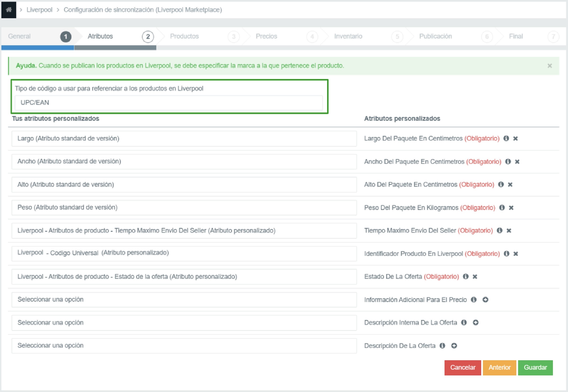Select an option for Descripción Interna De La Oferta
Viewport: 568px width, 392px height.
click(x=184, y=322)
